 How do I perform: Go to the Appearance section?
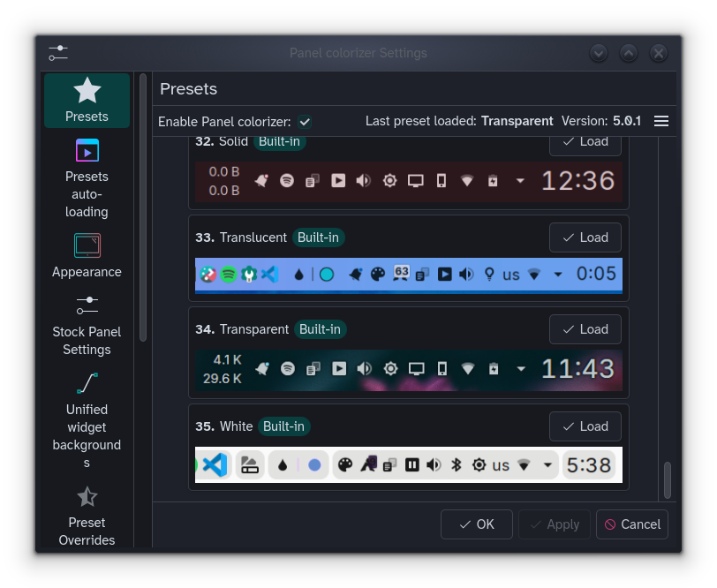coord(87,255)
